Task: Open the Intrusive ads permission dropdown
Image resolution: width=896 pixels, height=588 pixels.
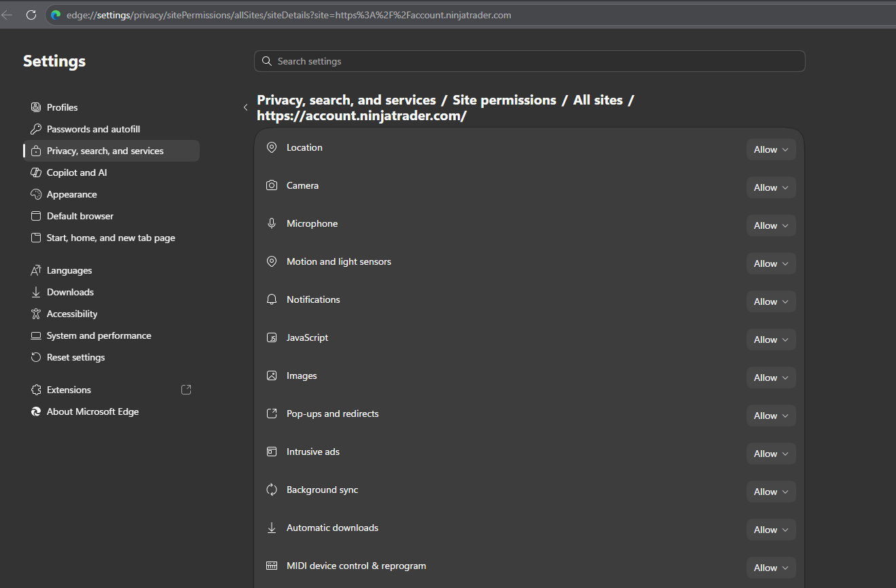Action: point(771,454)
